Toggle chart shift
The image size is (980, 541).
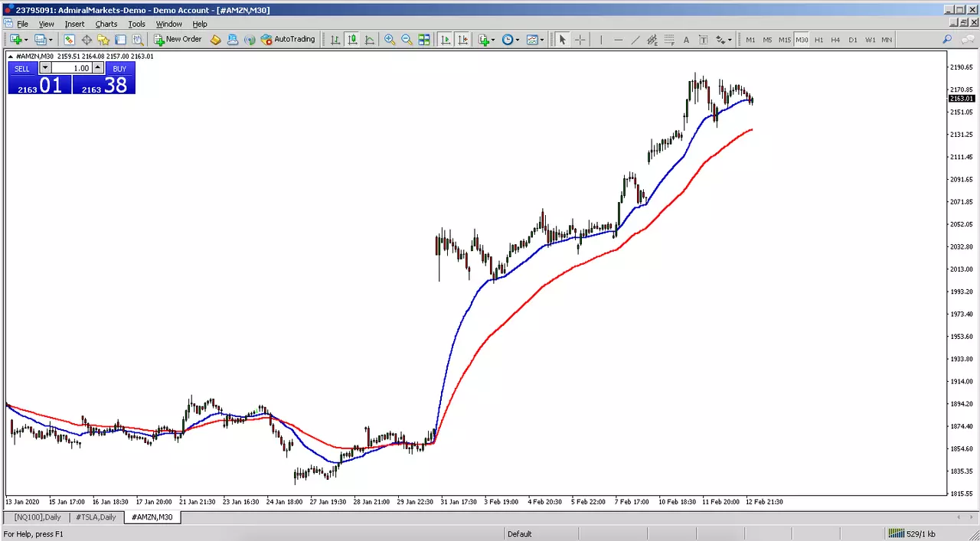[462, 40]
